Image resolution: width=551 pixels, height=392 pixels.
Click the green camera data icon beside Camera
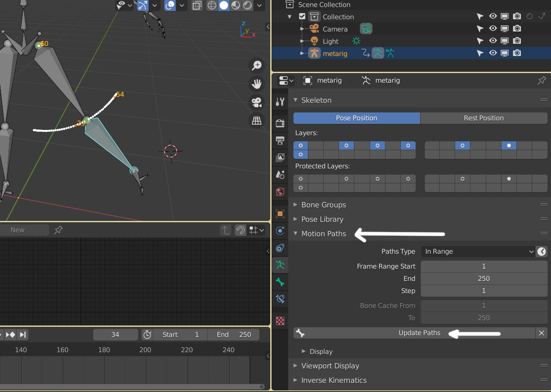tap(366, 29)
